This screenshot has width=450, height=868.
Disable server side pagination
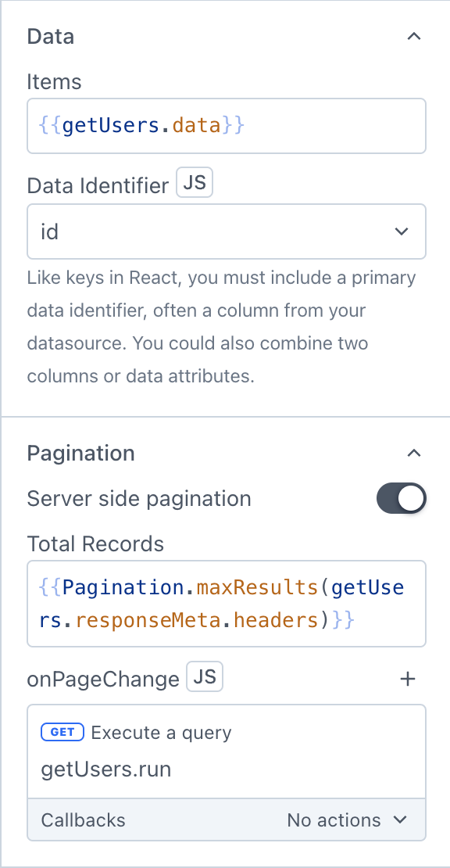[401, 498]
